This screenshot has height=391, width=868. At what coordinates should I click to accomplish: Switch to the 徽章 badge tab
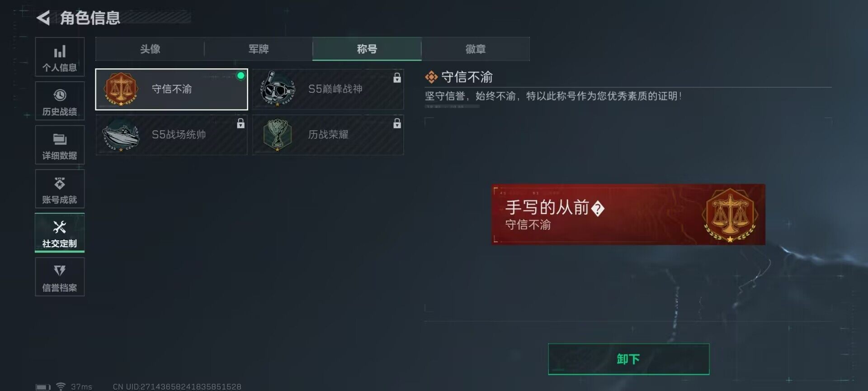[x=476, y=49]
